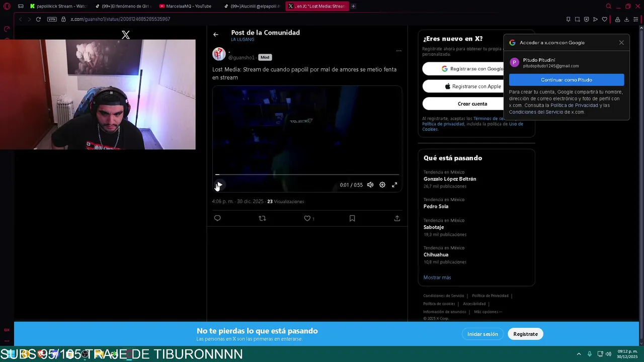Share the post with the share icon
The image size is (644, 362).
[397, 218]
